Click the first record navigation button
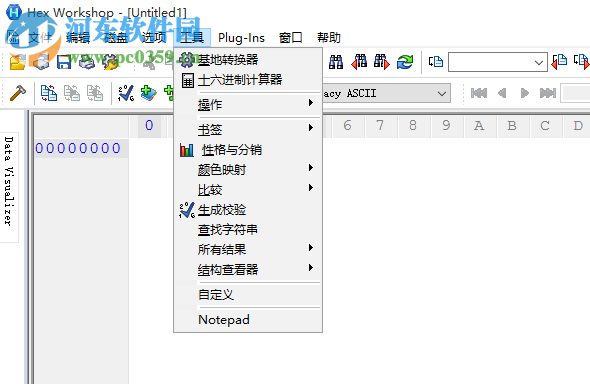Screen dimensions: 590x384 479,93
